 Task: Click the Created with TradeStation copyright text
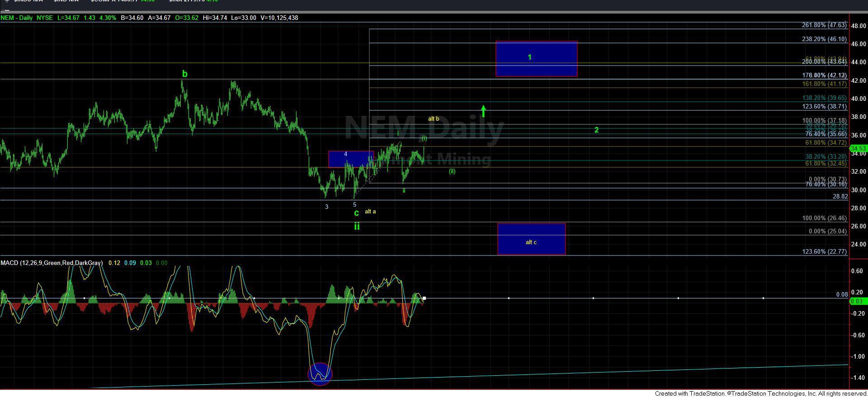[761, 394]
